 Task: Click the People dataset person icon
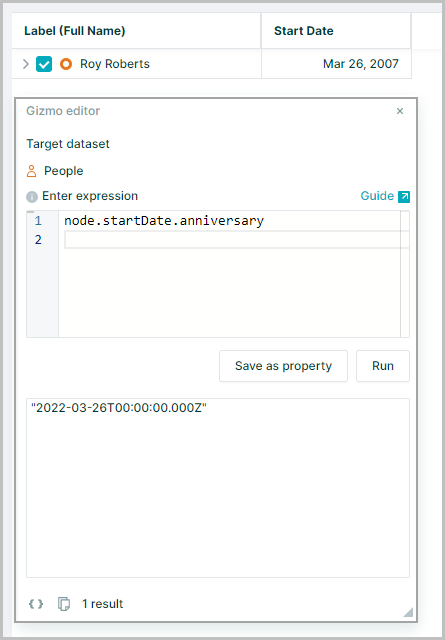pyautogui.click(x=31, y=171)
